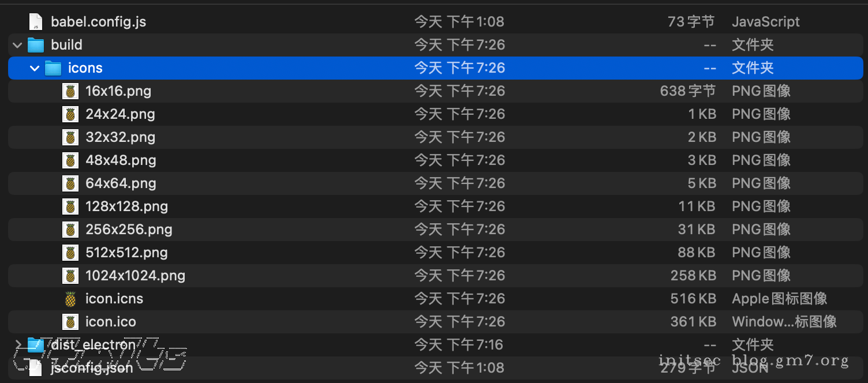Select the jsconfig.json file

(92, 368)
